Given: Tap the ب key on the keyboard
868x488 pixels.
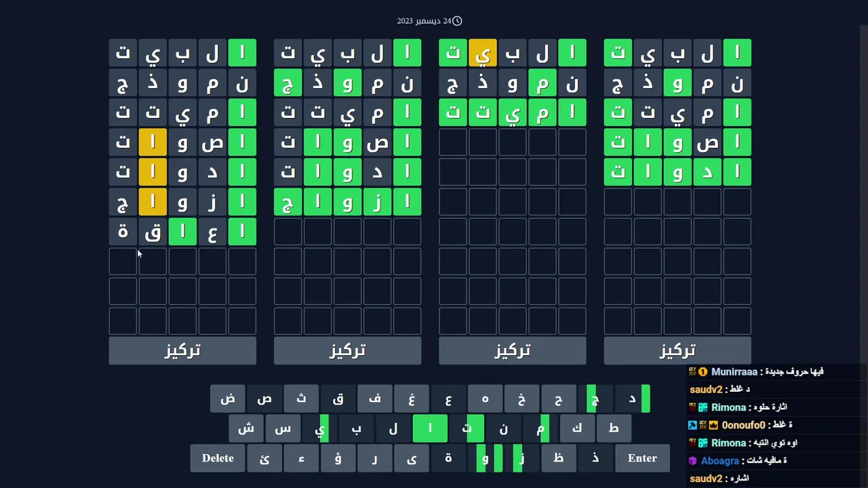Looking at the screenshot, I should pyautogui.click(x=356, y=428).
